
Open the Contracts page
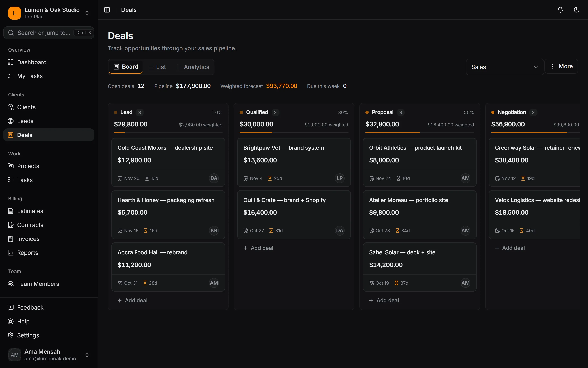(49, 225)
